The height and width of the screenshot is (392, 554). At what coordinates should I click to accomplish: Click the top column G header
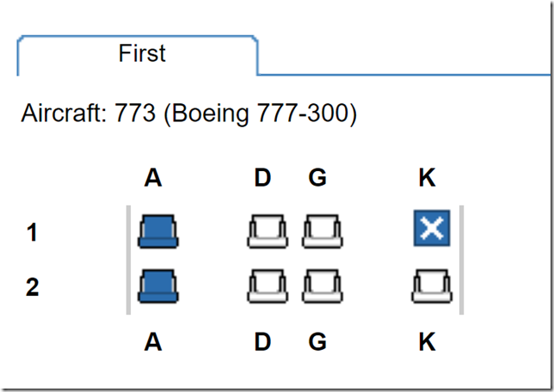pyautogui.click(x=317, y=178)
